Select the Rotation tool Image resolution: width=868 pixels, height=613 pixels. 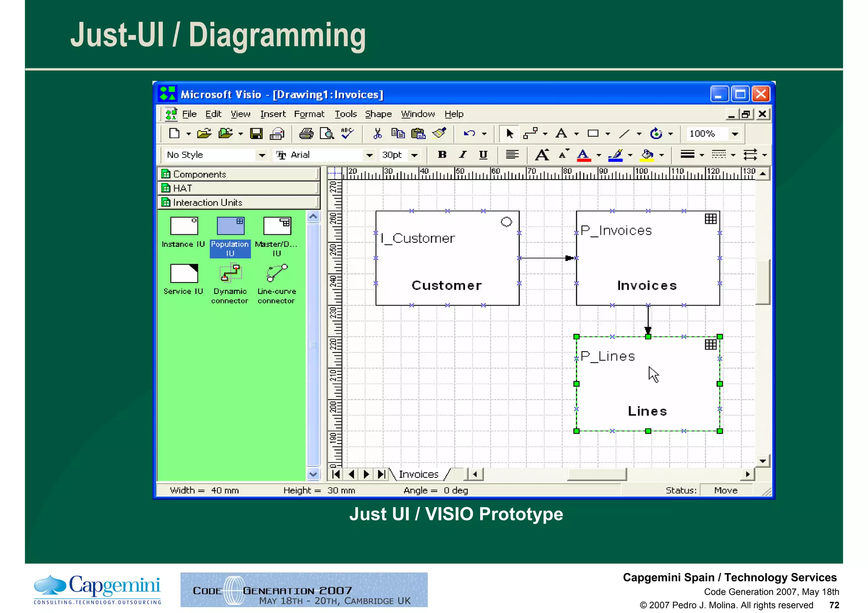[656, 134]
